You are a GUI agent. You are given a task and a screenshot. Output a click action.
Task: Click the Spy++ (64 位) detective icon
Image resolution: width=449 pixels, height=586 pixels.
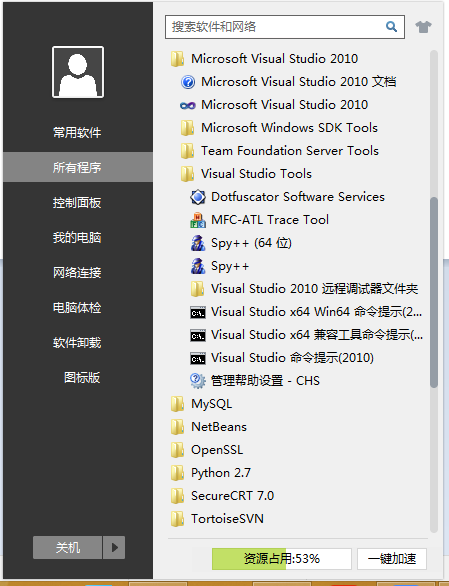tap(197, 243)
